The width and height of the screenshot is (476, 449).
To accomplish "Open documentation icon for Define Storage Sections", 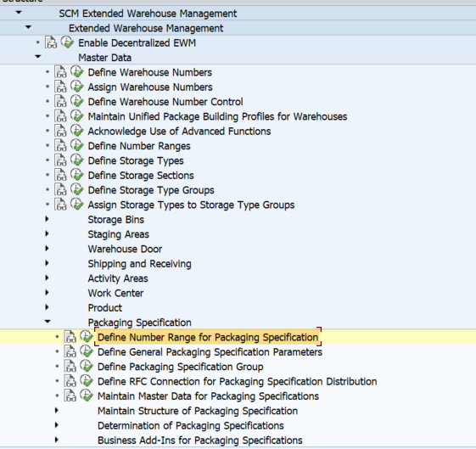I will pyautogui.click(x=61, y=175).
